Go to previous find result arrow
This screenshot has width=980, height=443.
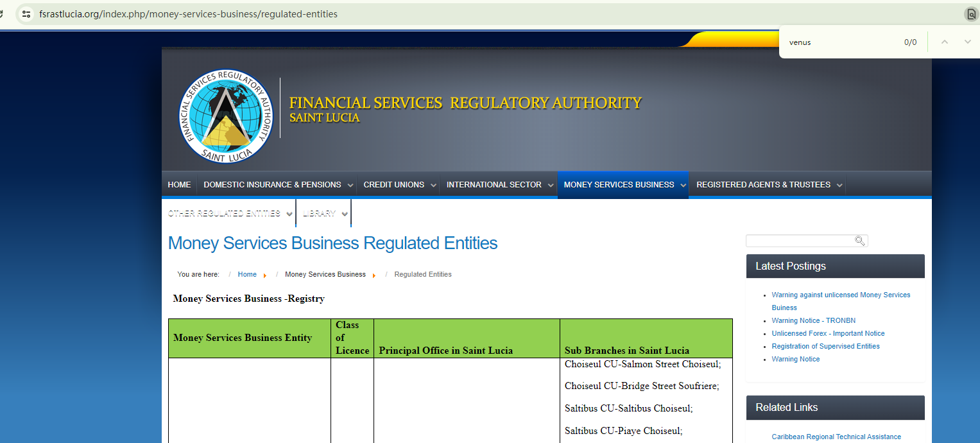tap(944, 42)
